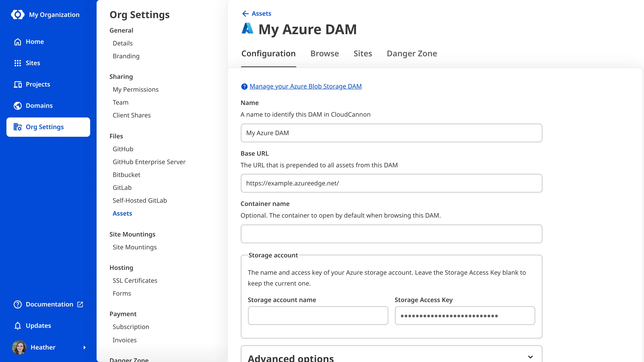
Task: Click the Projects devices icon
Action: (x=18, y=84)
